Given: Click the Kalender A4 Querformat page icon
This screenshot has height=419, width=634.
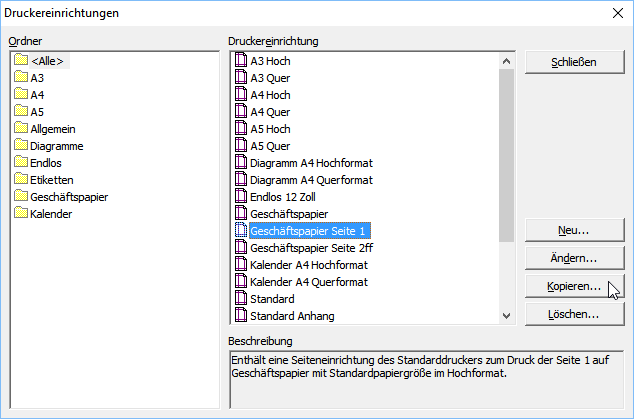Looking at the screenshot, I should (x=241, y=281).
